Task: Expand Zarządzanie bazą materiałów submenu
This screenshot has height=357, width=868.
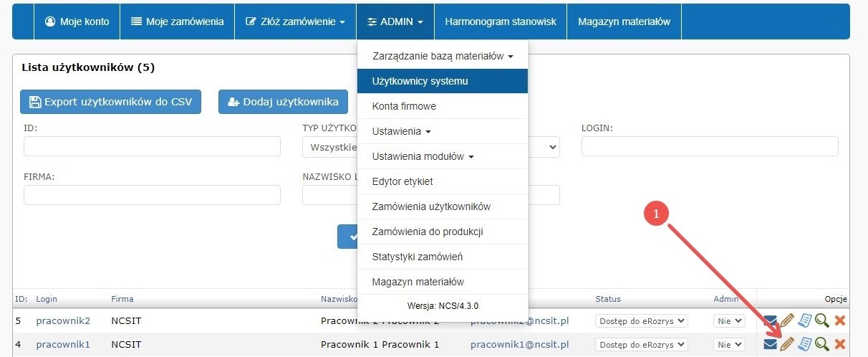Action: [x=443, y=56]
